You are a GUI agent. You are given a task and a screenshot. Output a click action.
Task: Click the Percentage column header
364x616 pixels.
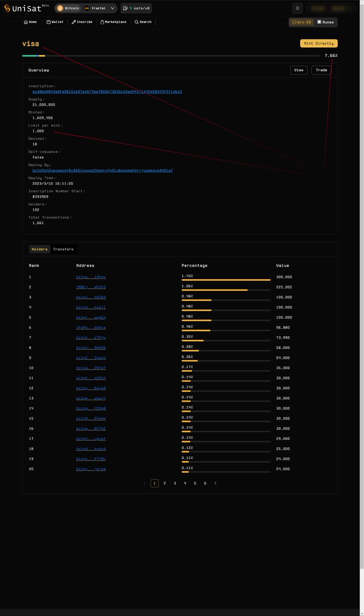[195, 265]
